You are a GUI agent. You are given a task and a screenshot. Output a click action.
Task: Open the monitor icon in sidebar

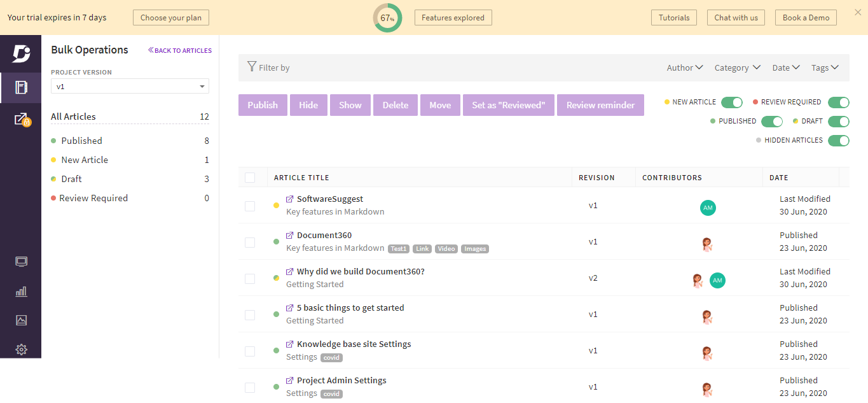pos(21,262)
